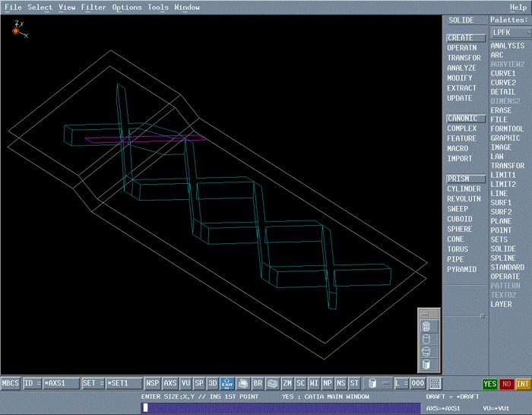Click the keyboard icon at toolbar end
The height and width of the screenshot is (415, 532).
click(435, 383)
